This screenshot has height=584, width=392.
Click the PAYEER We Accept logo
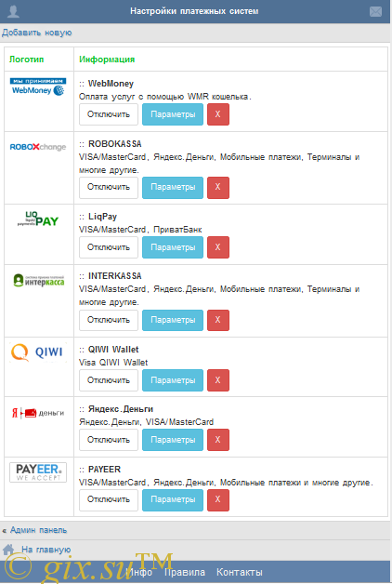tap(38, 472)
